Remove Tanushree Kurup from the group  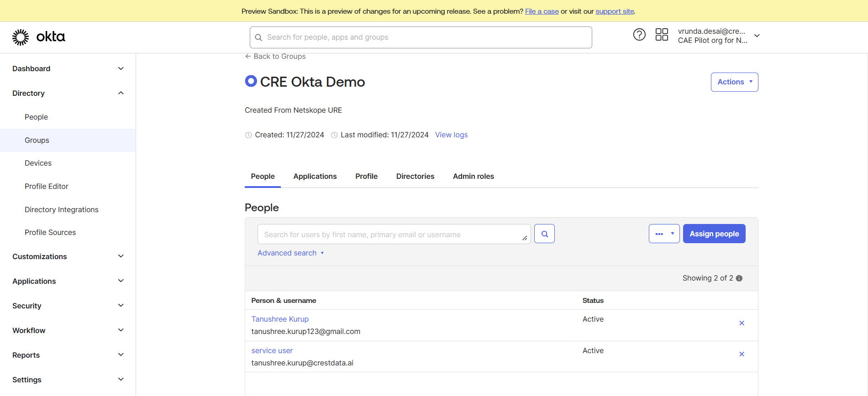click(742, 323)
